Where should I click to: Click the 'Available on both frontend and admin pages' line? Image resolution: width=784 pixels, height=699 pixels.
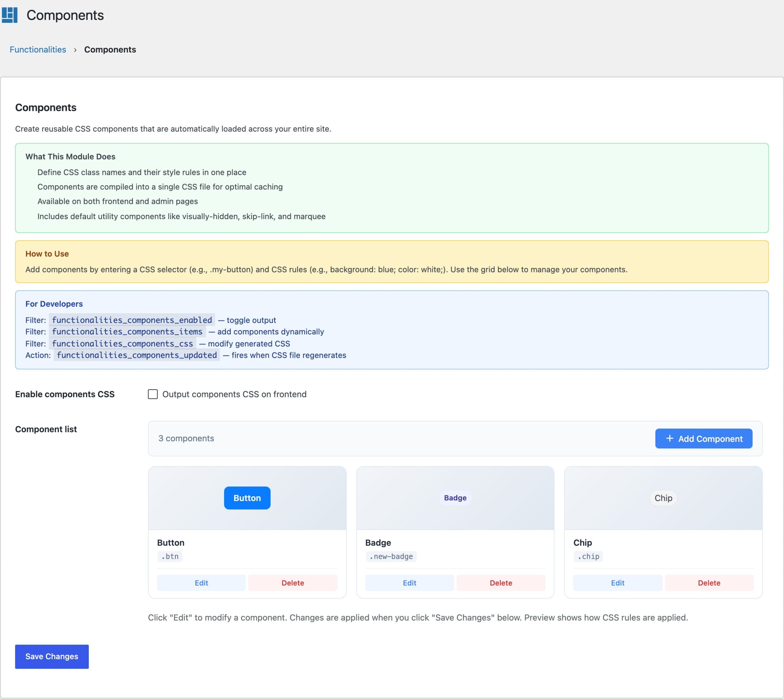tap(118, 201)
